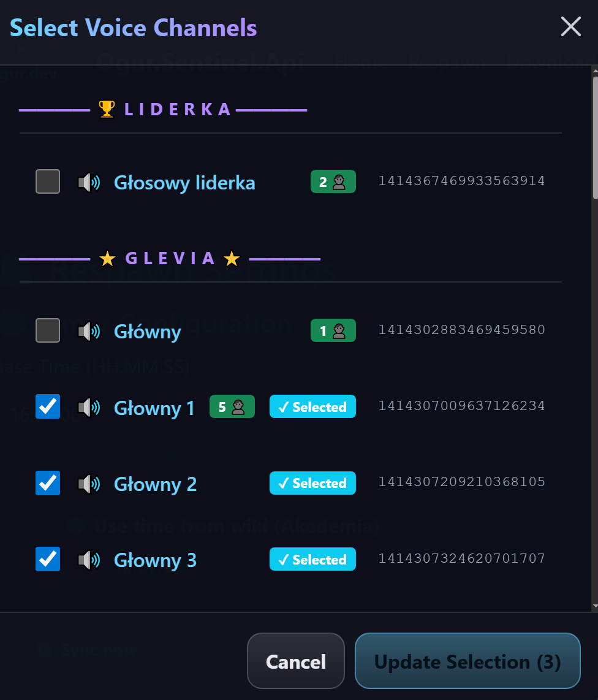Click the speaker icon beside Głowny 2

(x=89, y=484)
